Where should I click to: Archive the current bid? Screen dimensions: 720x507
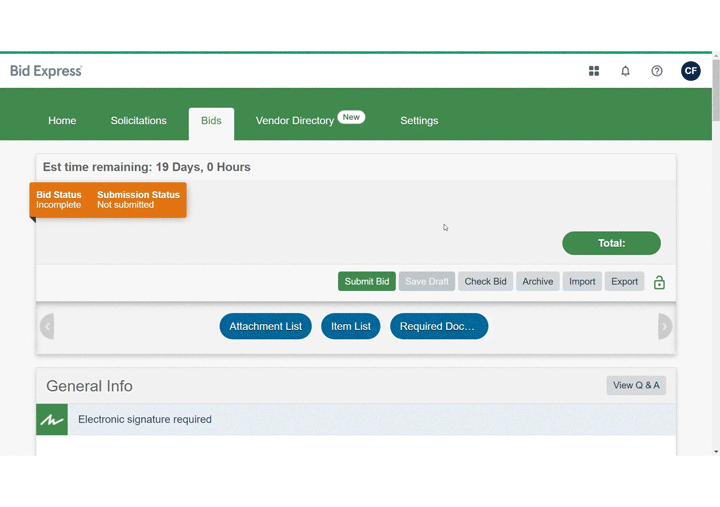[537, 282]
